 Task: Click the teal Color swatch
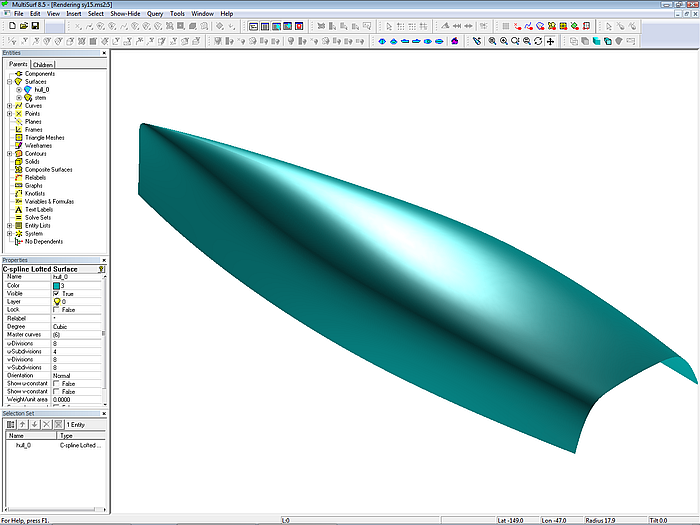point(56,285)
